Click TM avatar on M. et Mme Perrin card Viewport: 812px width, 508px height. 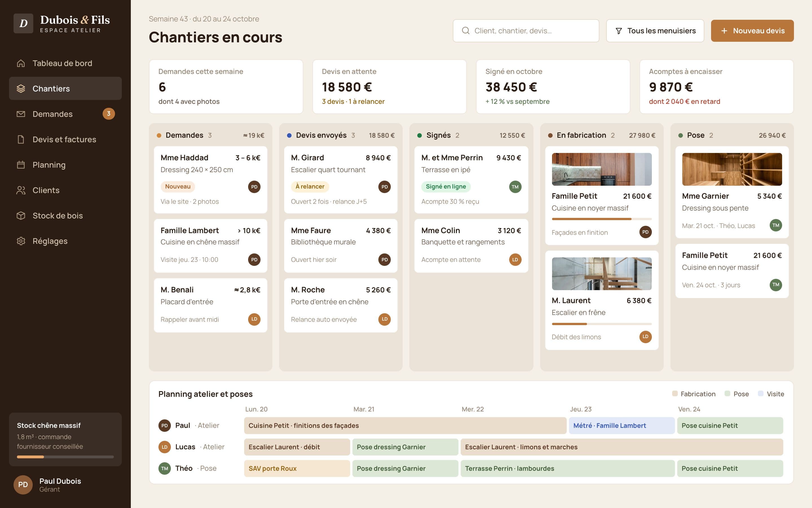click(515, 187)
